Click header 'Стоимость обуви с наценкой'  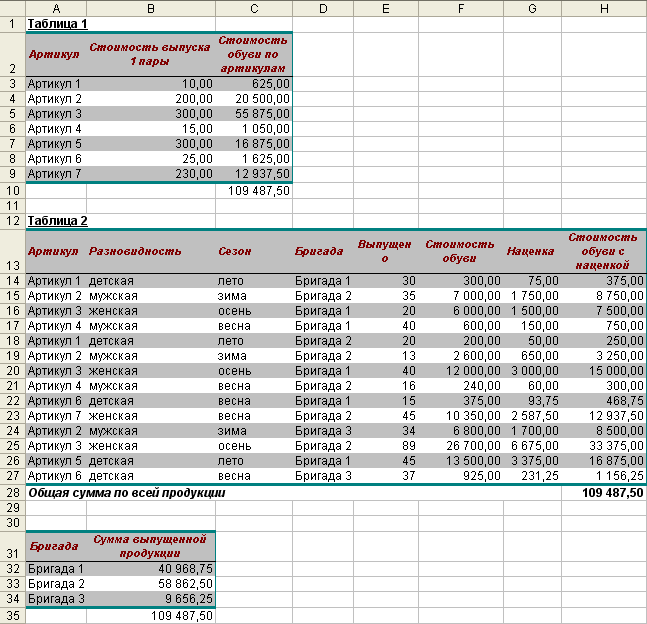pos(603,251)
